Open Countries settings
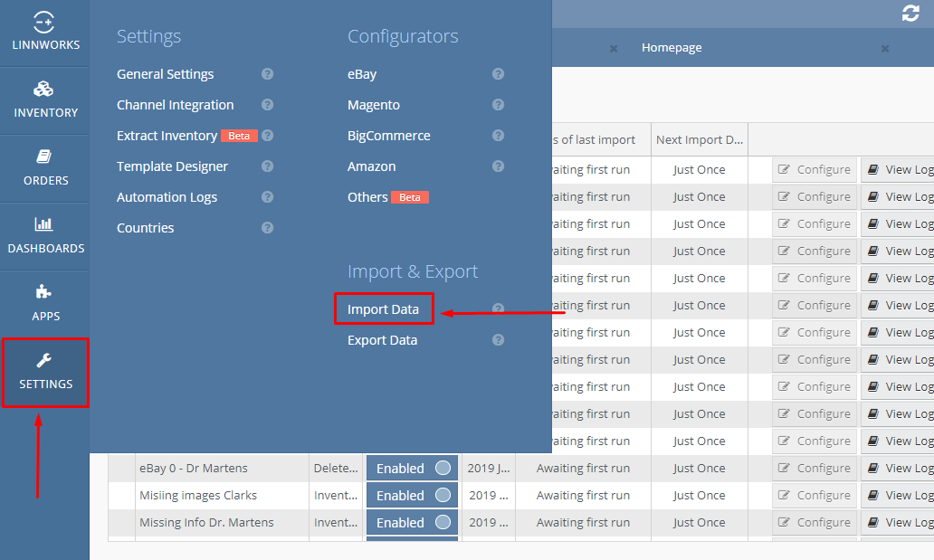This screenshot has width=934, height=560. click(146, 228)
